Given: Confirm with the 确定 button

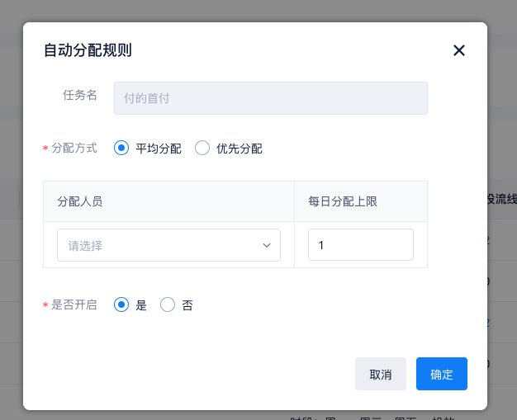Looking at the screenshot, I should 442,374.
